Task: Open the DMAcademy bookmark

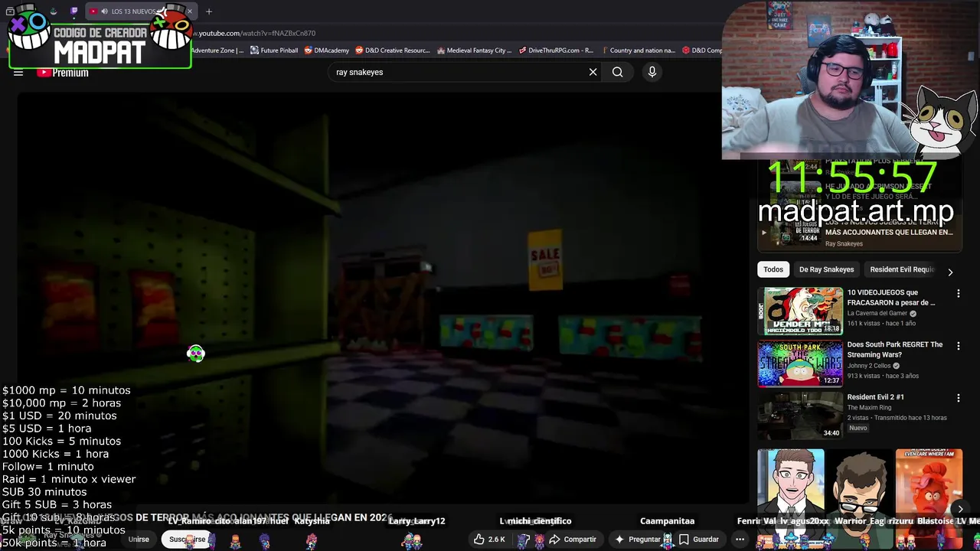Action: tap(326, 51)
